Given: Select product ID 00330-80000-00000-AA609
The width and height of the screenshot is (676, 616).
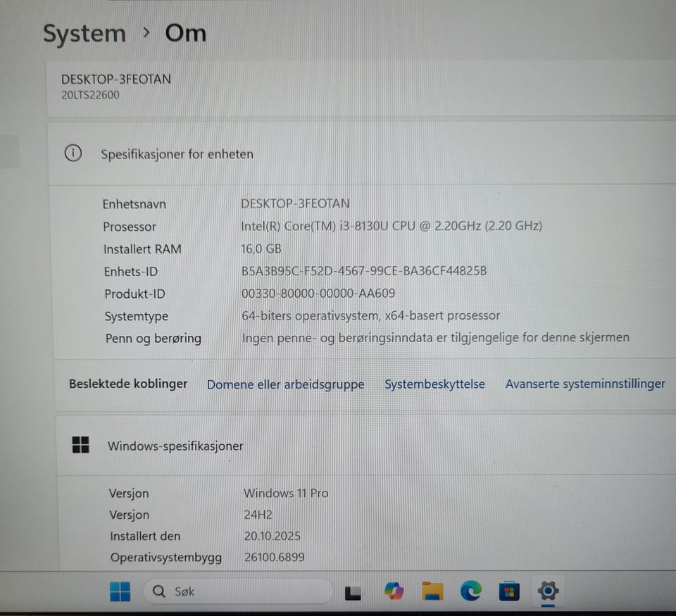Looking at the screenshot, I should tap(318, 293).
